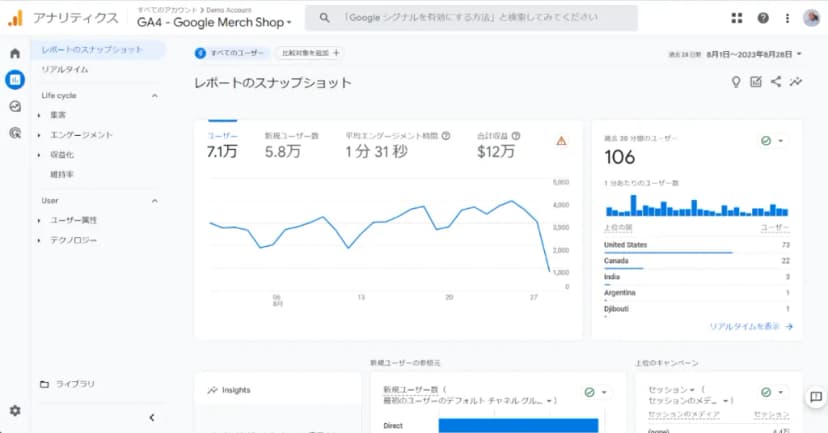
Task: Collapse the User section
Action: pos(154,201)
